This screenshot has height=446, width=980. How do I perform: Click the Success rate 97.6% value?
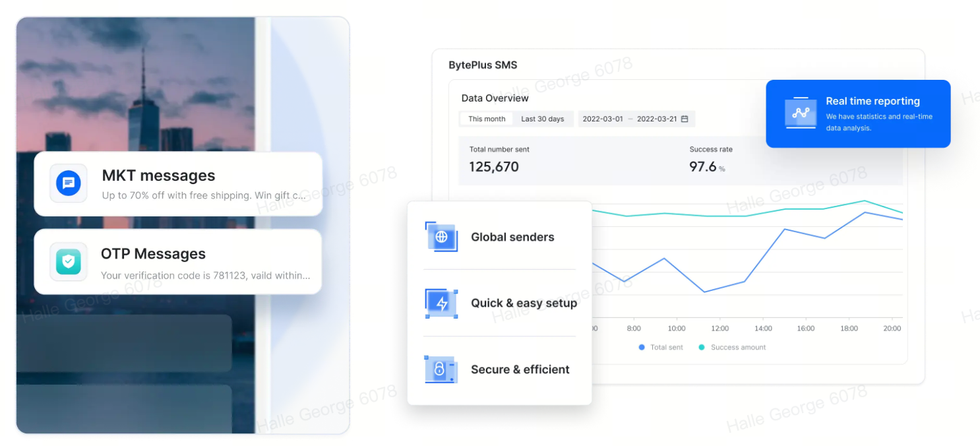703,168
